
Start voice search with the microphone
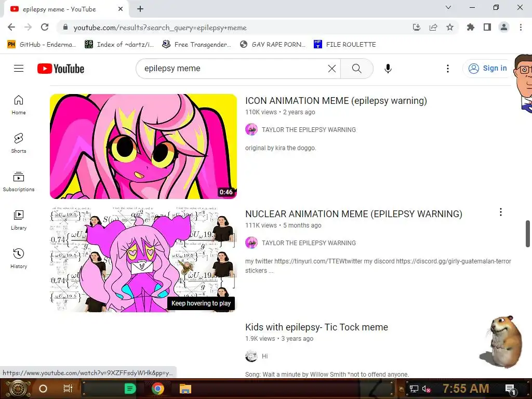coord(388,69)
